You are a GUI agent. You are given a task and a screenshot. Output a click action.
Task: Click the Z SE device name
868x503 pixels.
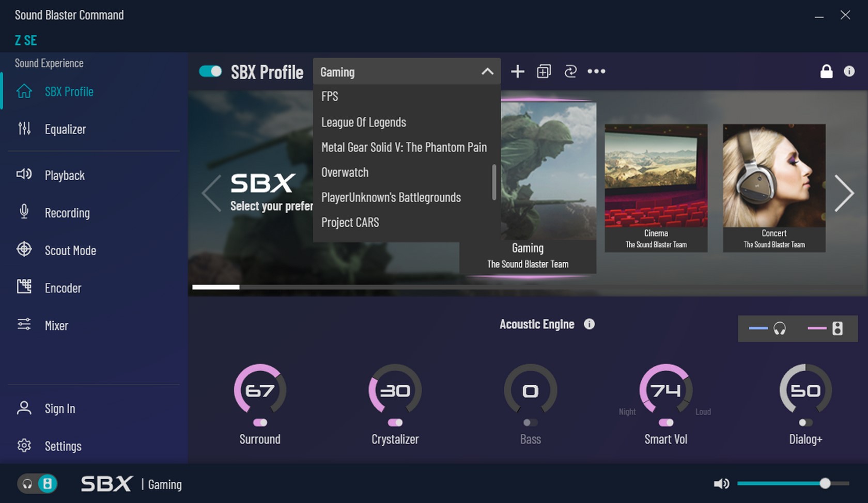click(26, 40)
